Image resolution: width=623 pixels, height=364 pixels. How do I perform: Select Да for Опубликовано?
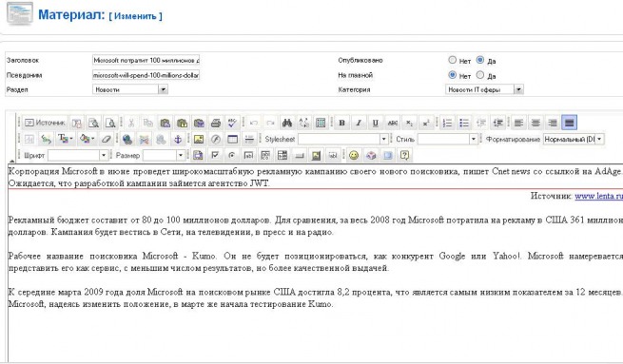(480, 60)
